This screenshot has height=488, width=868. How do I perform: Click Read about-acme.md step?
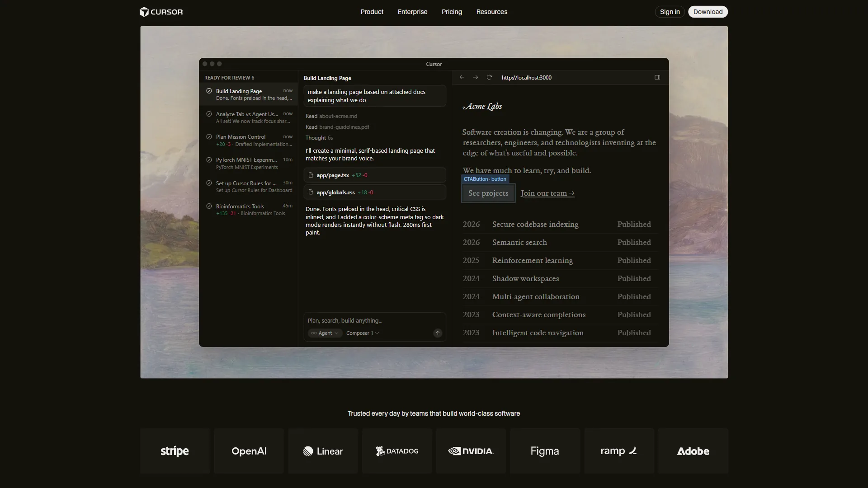pyautogui.click(x=331, y=116)
